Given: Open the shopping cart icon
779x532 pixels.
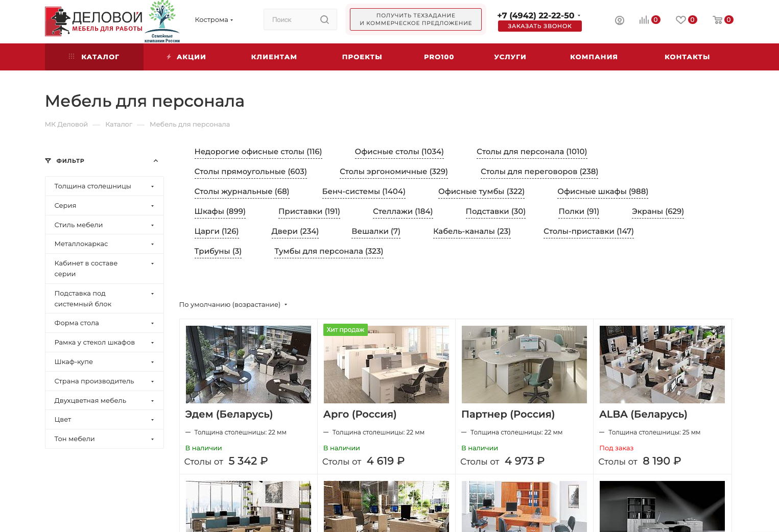Looking at the screenshot, I should [x=718, y=20].
